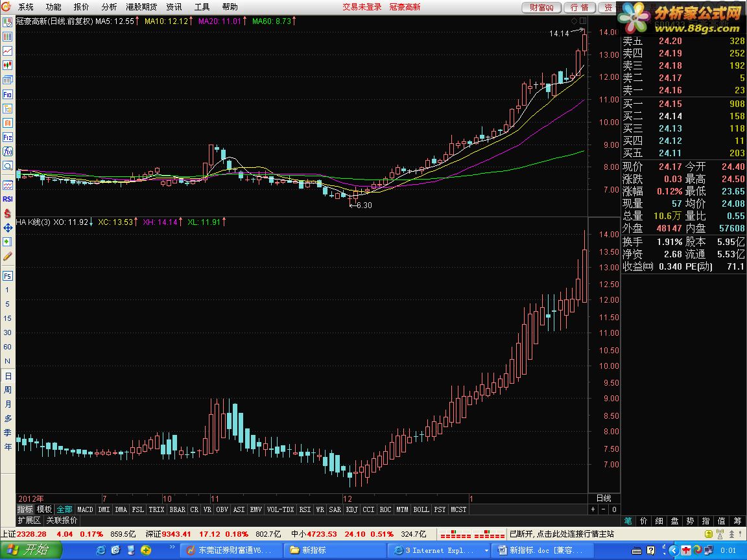Click the help question mark tray icon
The image size is (747, 560).
click(x=651, y=550)
